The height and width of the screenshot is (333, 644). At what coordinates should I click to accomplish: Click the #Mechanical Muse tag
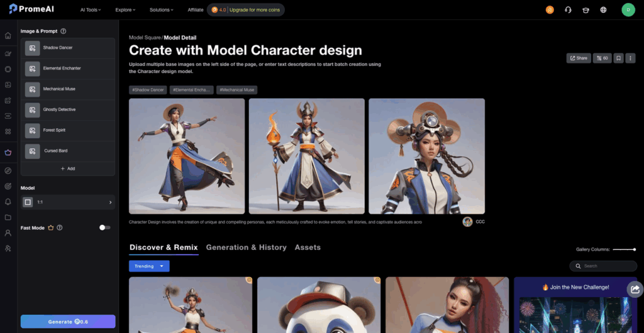pos(236,90)
